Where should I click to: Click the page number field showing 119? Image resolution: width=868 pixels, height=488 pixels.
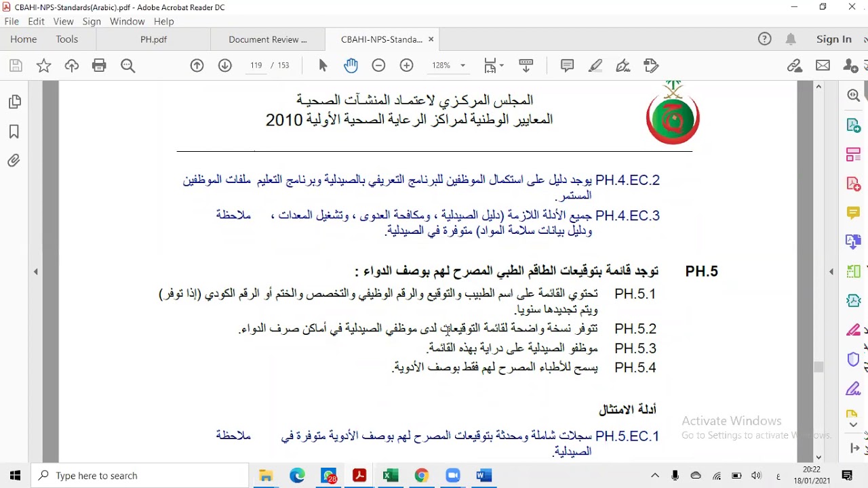tap(256, 66)
